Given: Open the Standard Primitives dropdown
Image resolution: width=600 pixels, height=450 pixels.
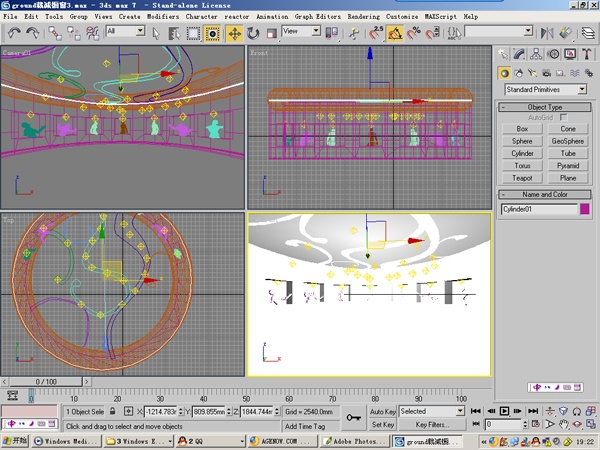Looking at the screenshot, I should (546, 90).
